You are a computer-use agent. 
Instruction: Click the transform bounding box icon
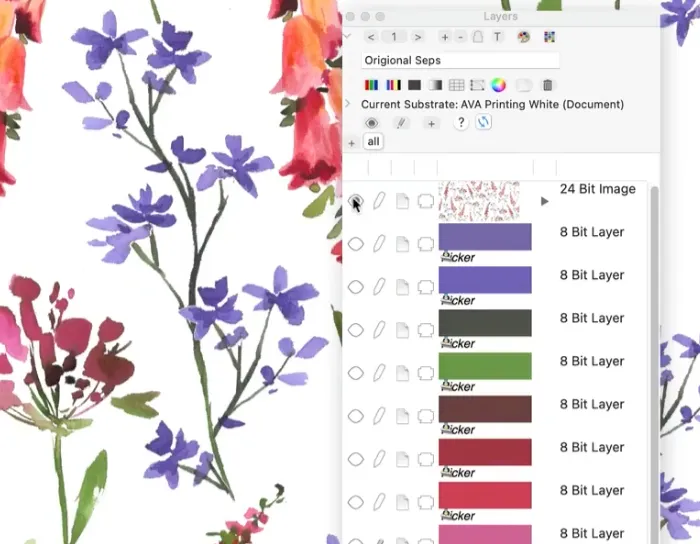[x=477, y=85]
